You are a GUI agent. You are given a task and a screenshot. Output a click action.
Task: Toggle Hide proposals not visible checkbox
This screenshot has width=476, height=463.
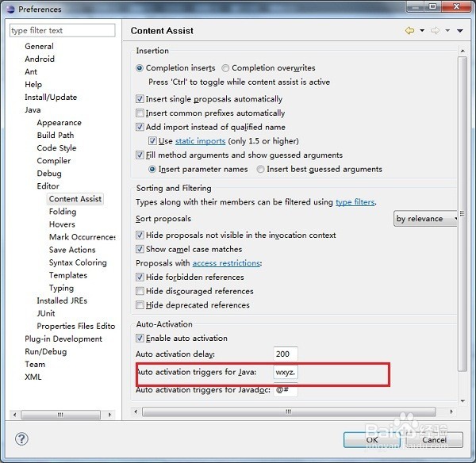tap(140, 235)
